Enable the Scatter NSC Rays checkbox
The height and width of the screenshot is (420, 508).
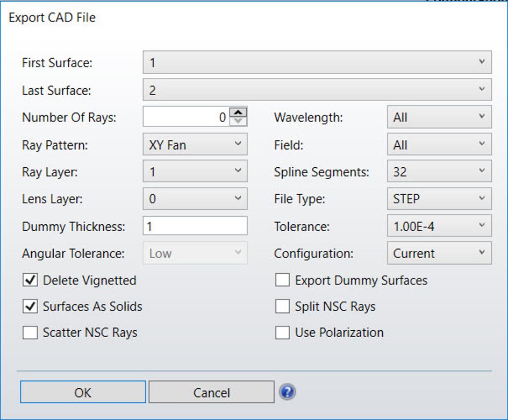point(30,333)
